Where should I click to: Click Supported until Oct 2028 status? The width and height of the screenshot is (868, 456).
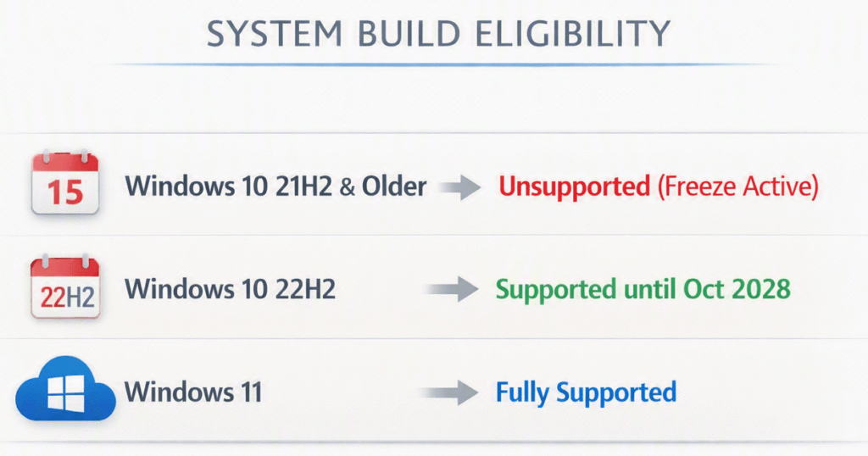(x=643, y=289)
